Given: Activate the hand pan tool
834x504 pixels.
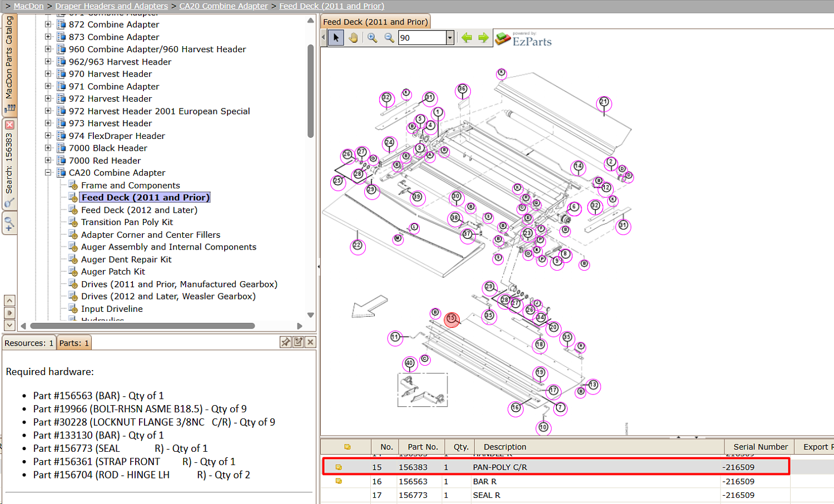Looking at the screenshot, I should point(353,38).
